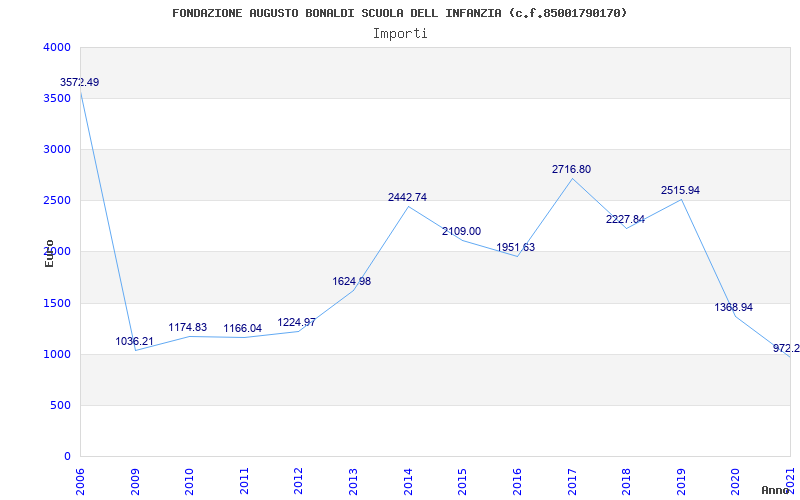Click the Fondazione Augusto Bonaldi chart title
Screen dimensions: 800x500
pos(399,13)
